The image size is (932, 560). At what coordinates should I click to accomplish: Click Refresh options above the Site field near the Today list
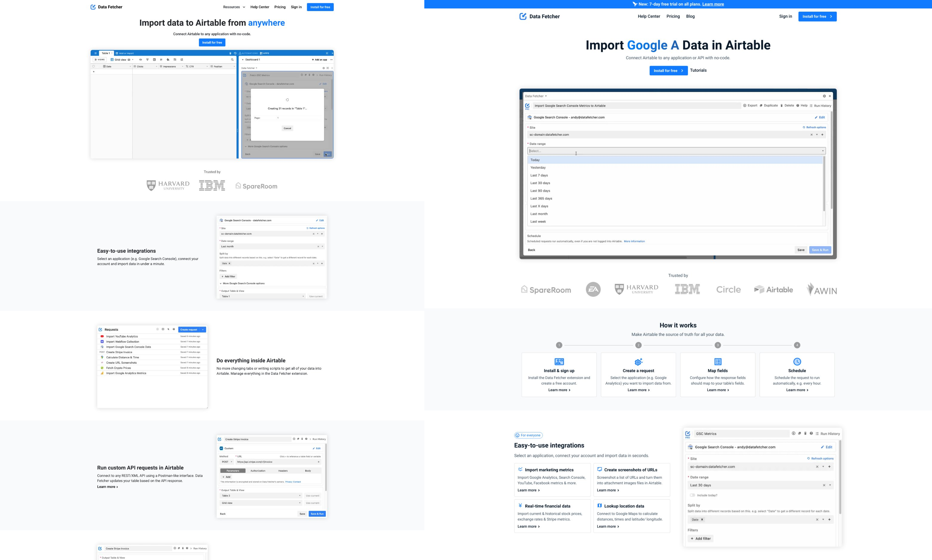pos(814,128)
